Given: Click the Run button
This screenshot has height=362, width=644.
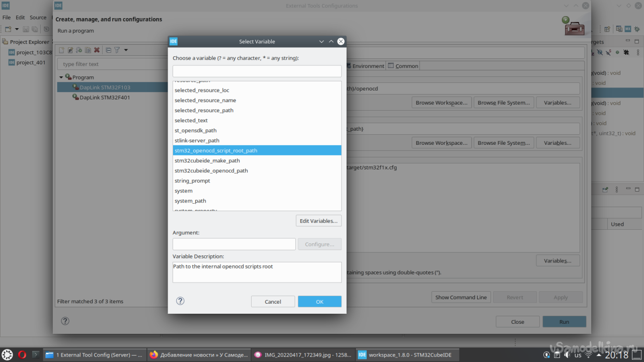Looking at the screenshot, I should pos(564,322).
